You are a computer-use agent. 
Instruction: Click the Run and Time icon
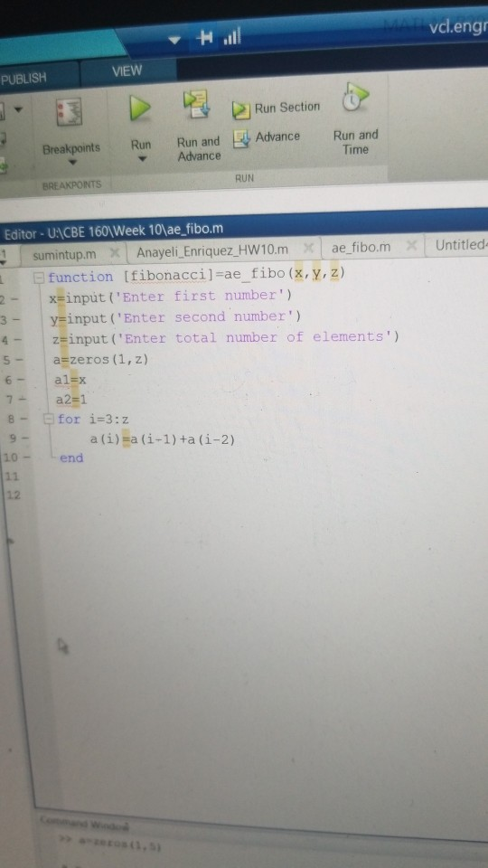click(356, 99)
